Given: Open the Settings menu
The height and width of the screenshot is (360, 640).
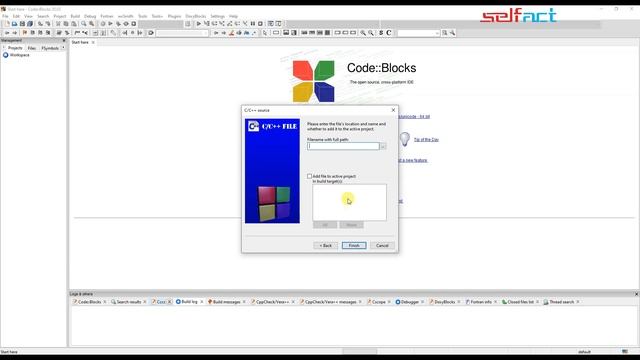Looking at the screenshot, I should (x=218, y=16).
